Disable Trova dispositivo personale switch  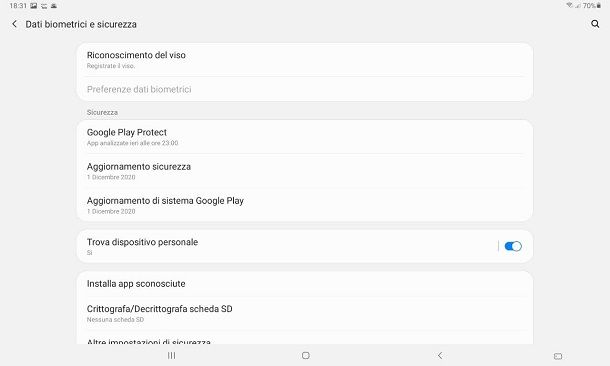point(513,246)
